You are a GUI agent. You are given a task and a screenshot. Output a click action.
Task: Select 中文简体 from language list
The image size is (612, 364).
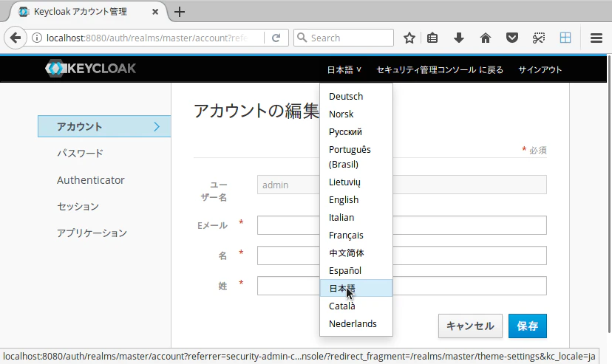coord(356,253)
